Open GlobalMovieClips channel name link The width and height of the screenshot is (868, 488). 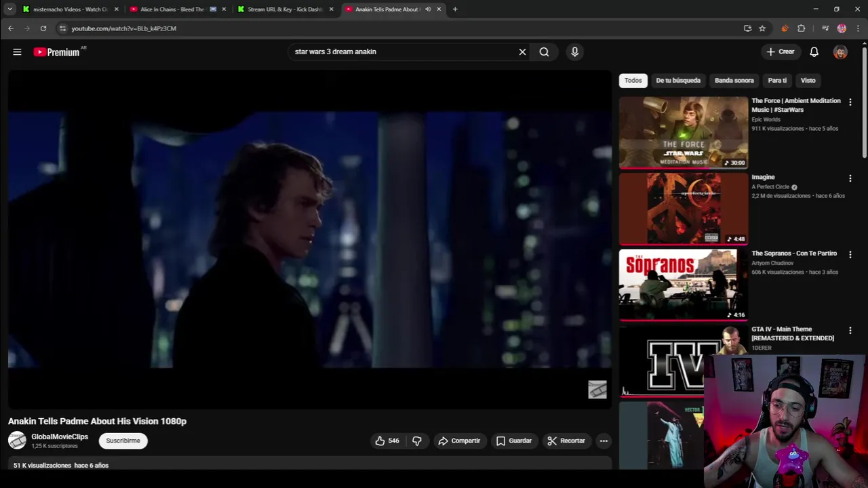60,436
